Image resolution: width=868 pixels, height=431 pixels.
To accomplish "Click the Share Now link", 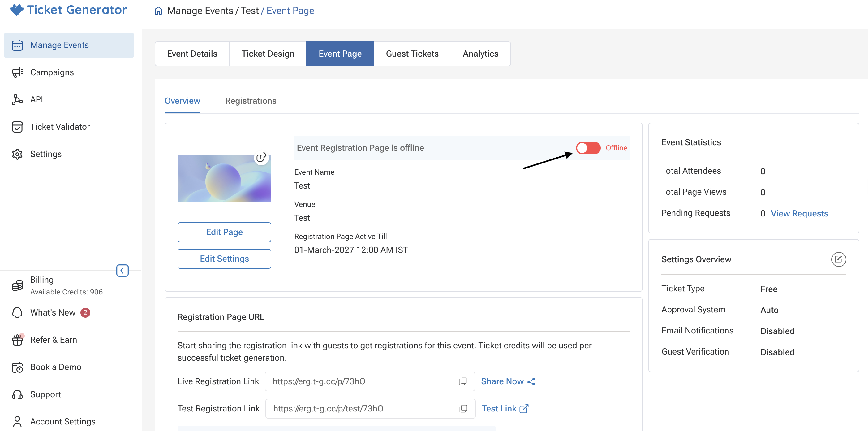I will [x=508, y=381].
